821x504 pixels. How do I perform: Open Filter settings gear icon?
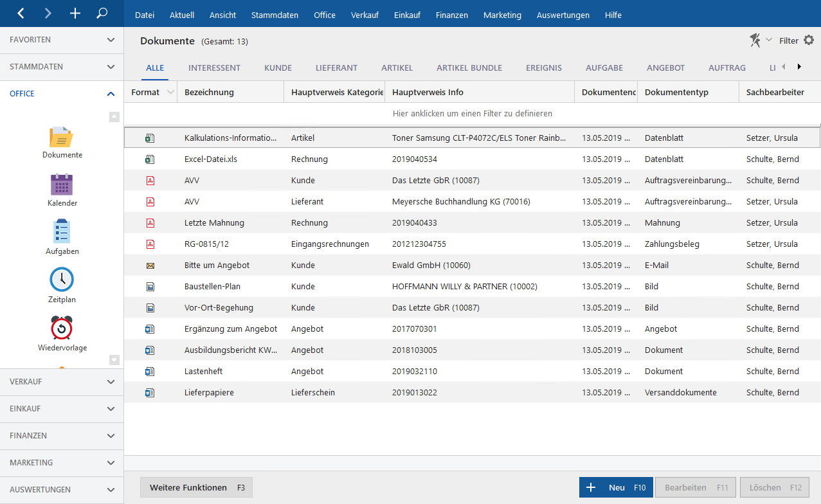pos(809,40)
